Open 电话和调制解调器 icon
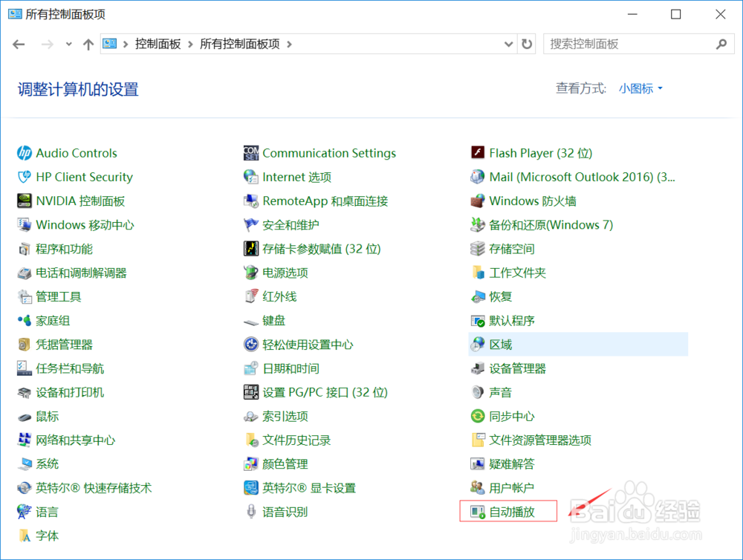743x560 pixels. (x=25, y=273)
